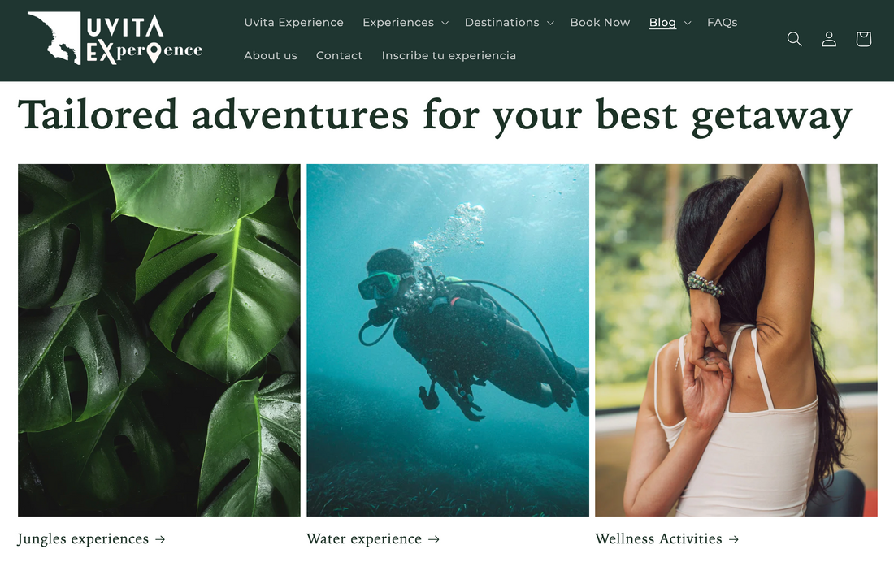The width and height of the screenshot is (894, 588).
Task: Open the Jungles experiences text link
Action: [83, 539]
